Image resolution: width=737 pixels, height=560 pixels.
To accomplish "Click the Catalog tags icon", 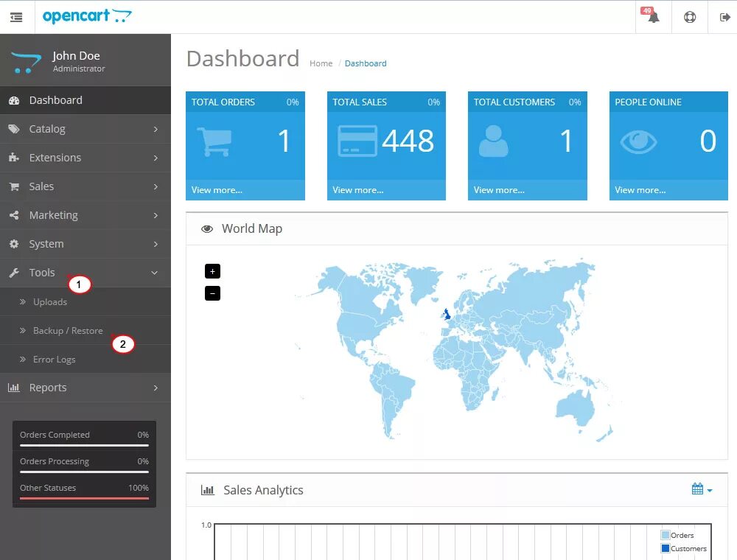I will [x=14, y=129].
